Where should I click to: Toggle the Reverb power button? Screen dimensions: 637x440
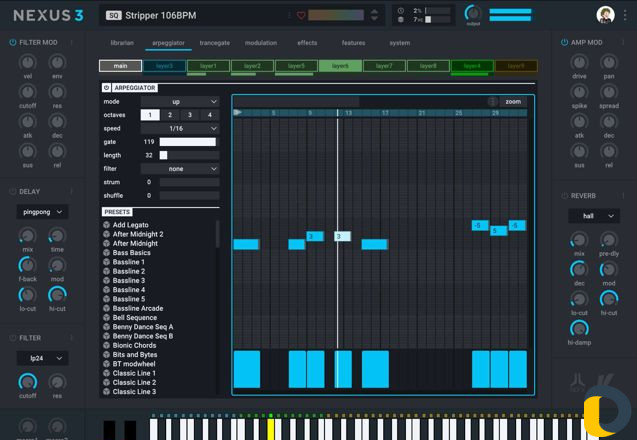564,196
